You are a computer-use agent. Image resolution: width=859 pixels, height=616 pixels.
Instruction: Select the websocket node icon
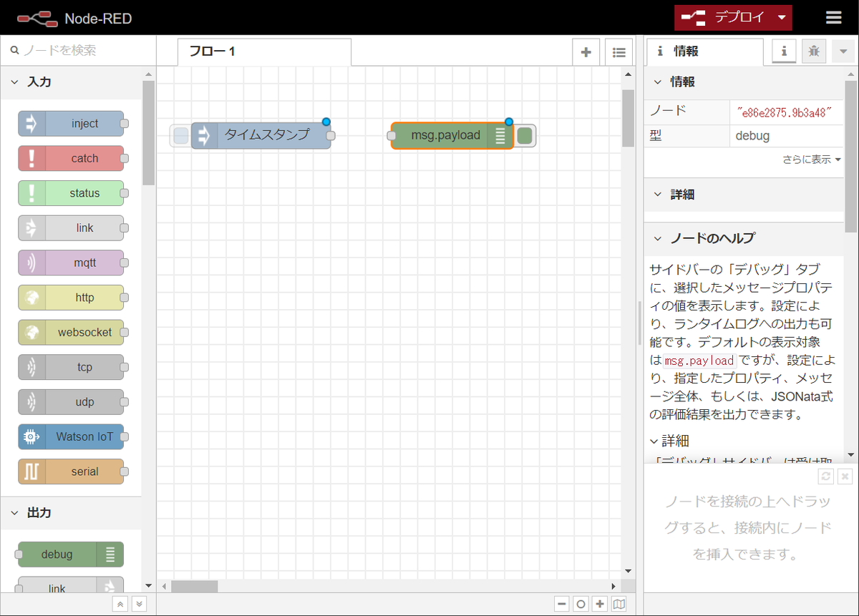pos(72,333)
